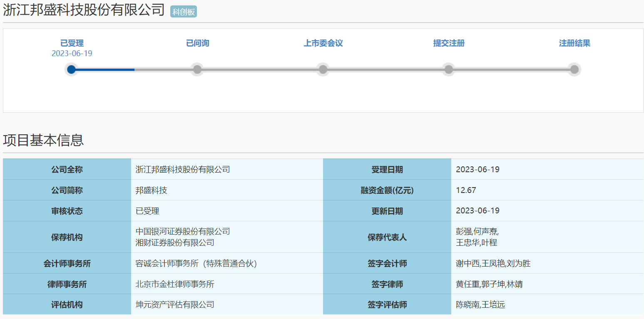Click the 签字律师 header cell
The image size is (644, 319).
point(387,284)
